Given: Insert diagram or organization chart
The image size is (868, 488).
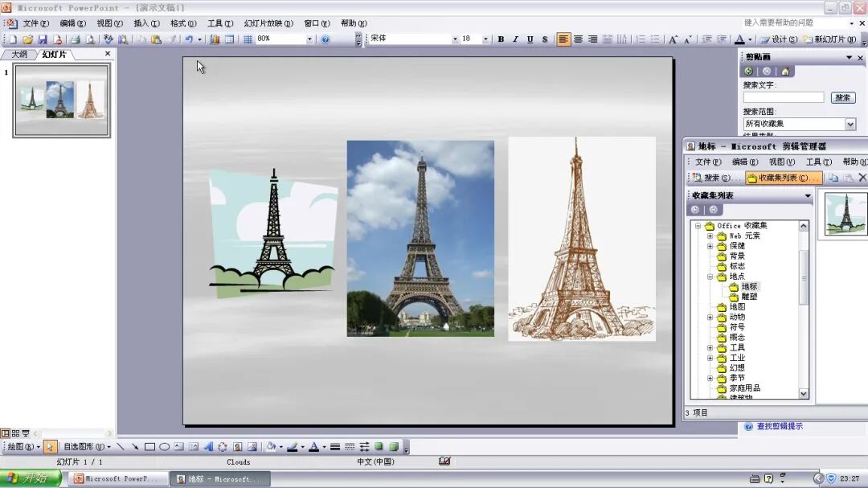Looking at the screenshot, I should [223, 446].
